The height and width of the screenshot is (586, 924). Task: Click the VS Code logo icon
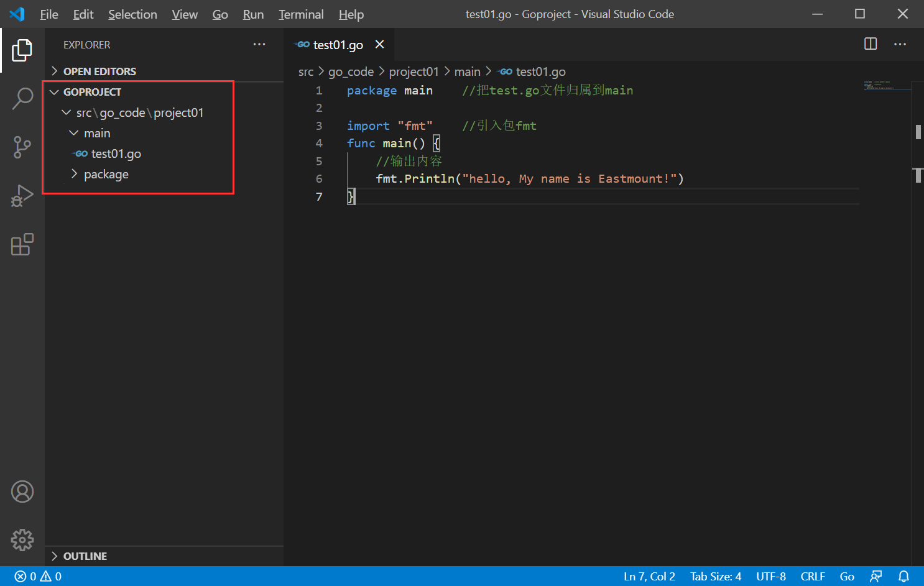tap(17, 14)
